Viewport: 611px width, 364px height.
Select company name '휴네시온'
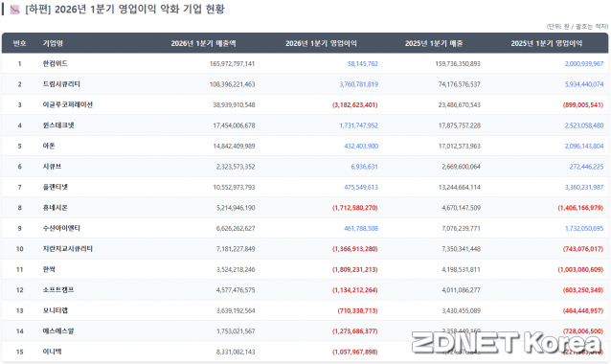coord(56,208)
